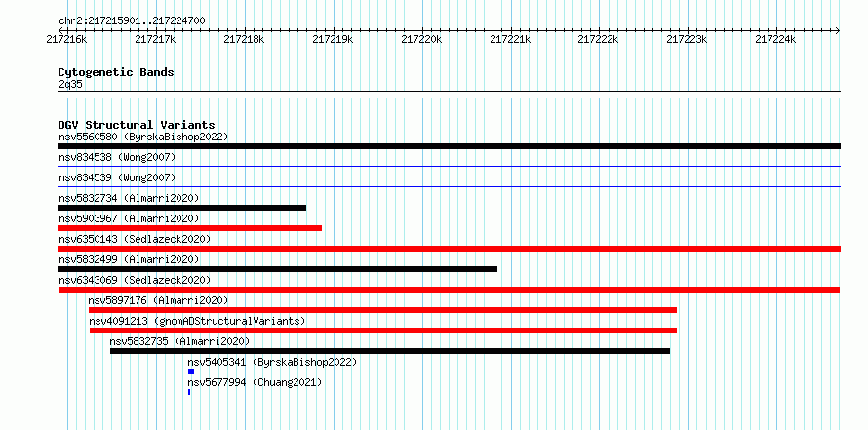This screenshot has width=868, height=430.
Task: Click the 217222k ruler label
Action: 599,39
